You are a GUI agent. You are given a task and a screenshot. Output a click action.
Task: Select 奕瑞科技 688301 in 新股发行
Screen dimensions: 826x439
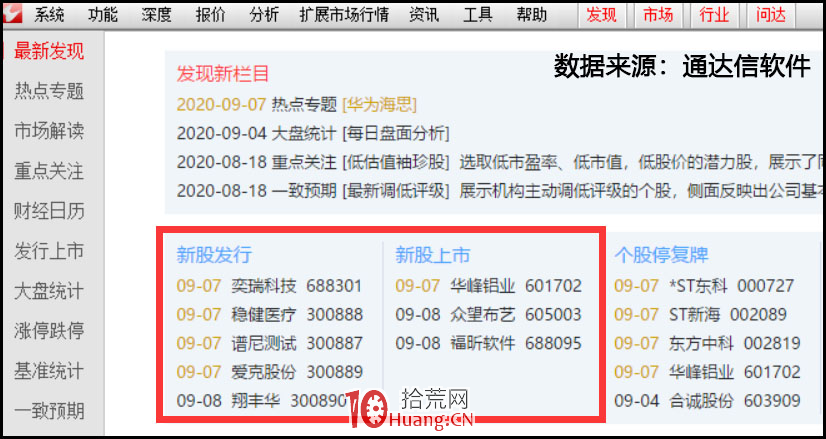click(269, 286)
